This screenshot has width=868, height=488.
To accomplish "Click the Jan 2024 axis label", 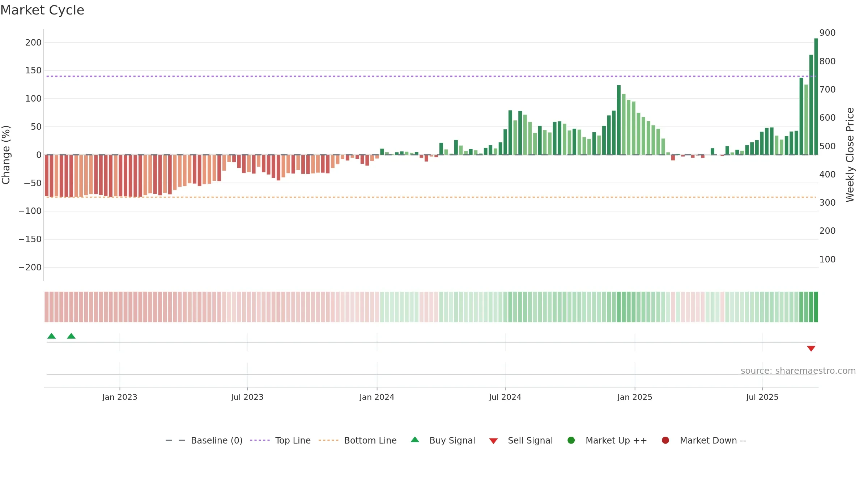I will [x=377, y=397].
